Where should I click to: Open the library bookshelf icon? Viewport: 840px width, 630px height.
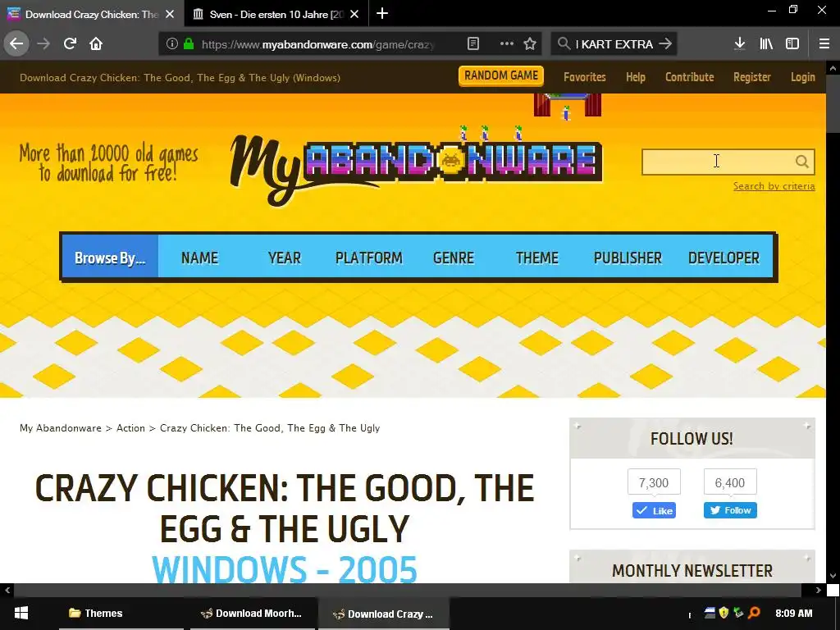click(766, 44)
